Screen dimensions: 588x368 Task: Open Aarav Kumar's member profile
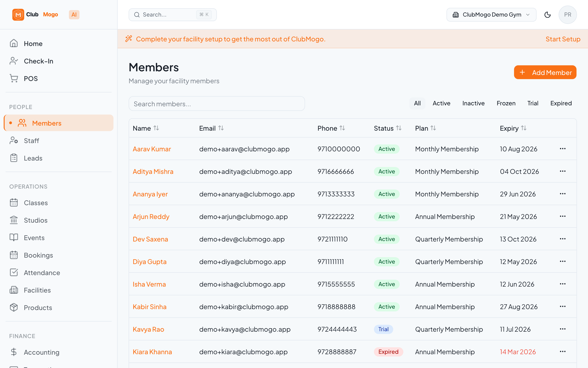click(152, 149)
